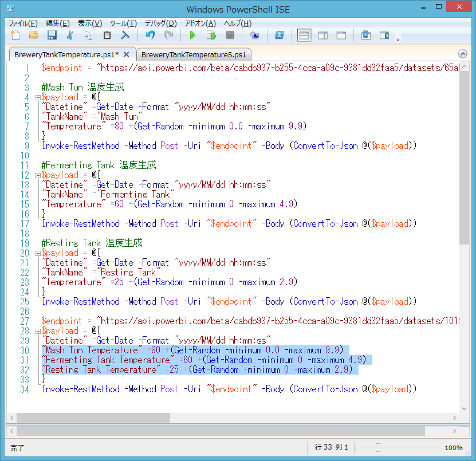Click "Resting Tank Temperature" on line 32

pos(101,369)
